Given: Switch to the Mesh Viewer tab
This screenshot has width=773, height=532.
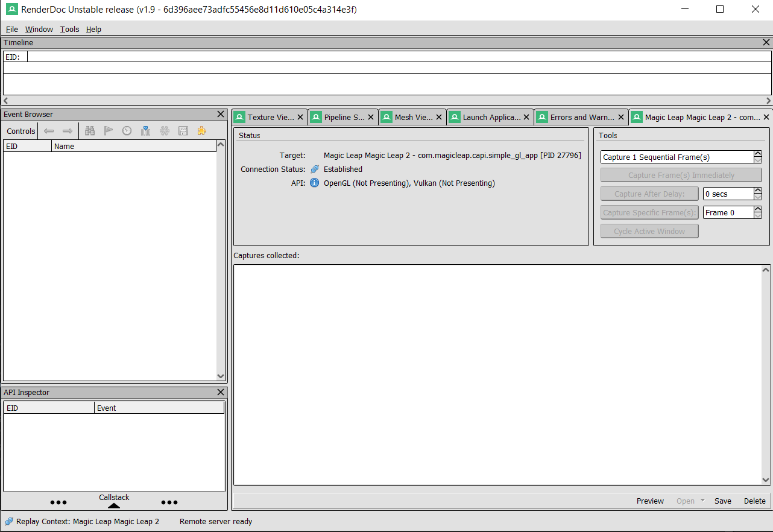Looking at the screenshot, I should click(412, 118).
